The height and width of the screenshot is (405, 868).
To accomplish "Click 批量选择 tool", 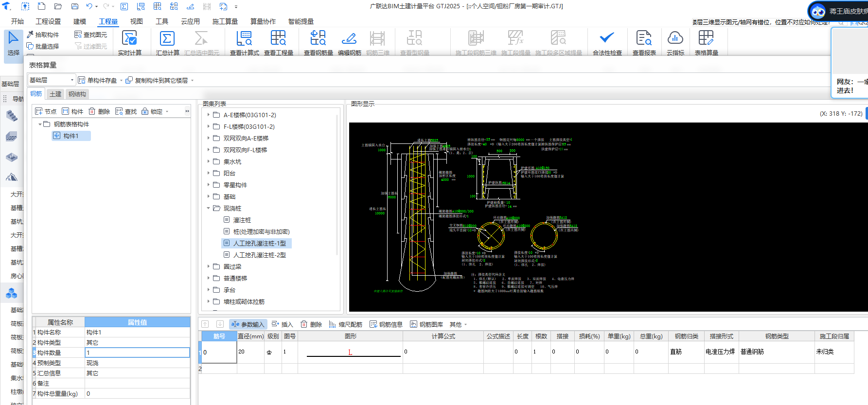I will point(43,46).
